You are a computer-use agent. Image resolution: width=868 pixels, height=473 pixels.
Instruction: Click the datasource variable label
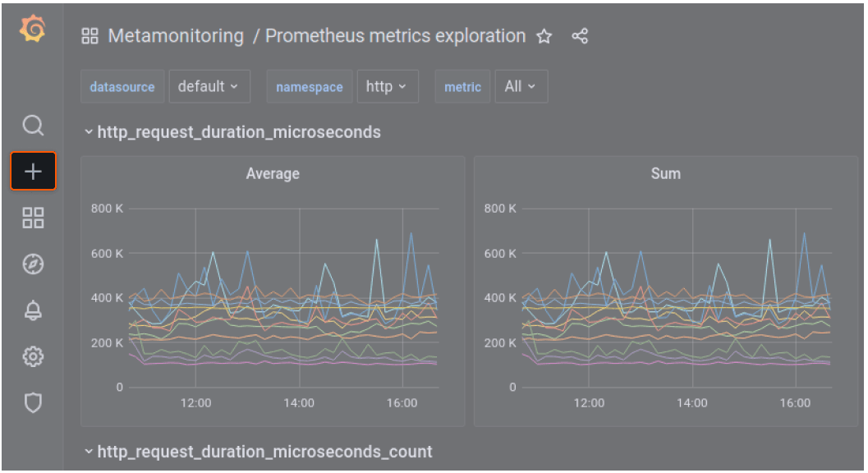122,86
